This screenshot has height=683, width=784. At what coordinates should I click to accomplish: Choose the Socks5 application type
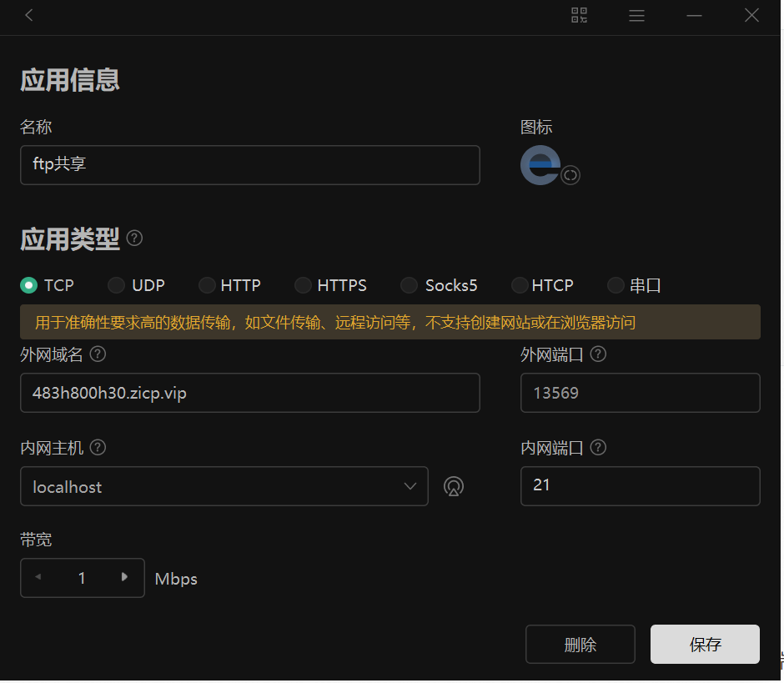(x=409, y=285)
